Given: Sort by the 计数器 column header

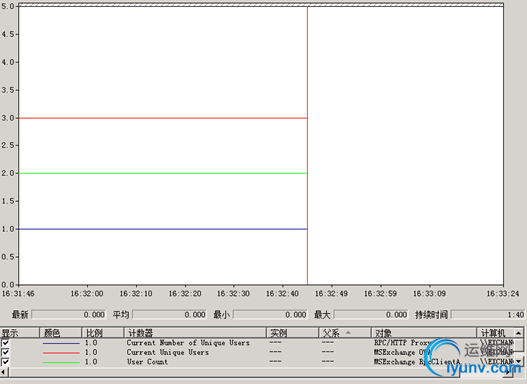Looking at the screenshot, I should pos(195,333).
